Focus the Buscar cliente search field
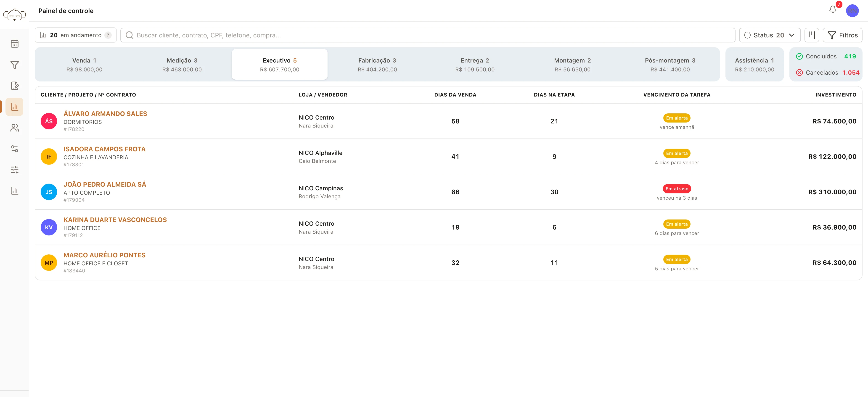This screenshot has height=397, width=868. [x=428, y=35]
